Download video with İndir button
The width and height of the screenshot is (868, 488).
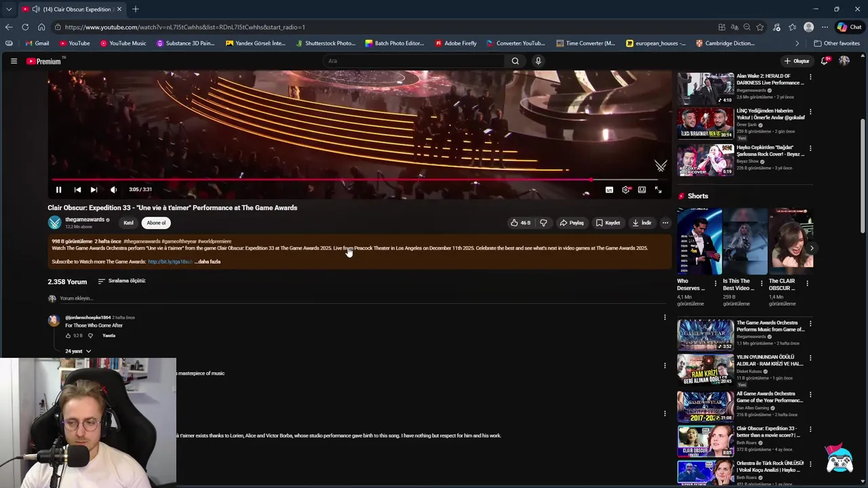click(642, 223)
